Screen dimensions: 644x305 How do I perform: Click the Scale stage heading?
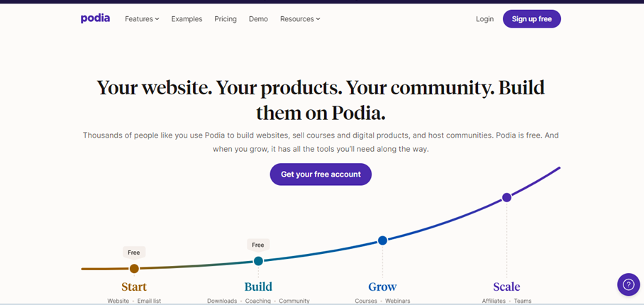pyautogui.click(x=507, y=287)
